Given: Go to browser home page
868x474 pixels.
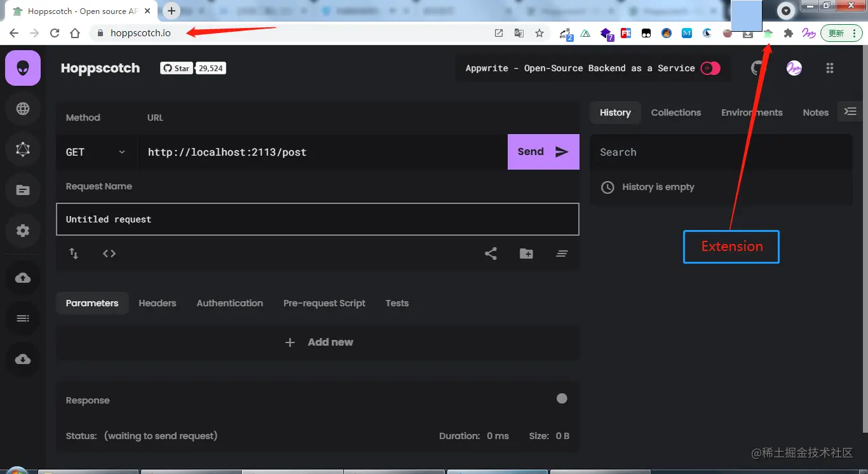Looking at the screenshot, I should (75, 33).
